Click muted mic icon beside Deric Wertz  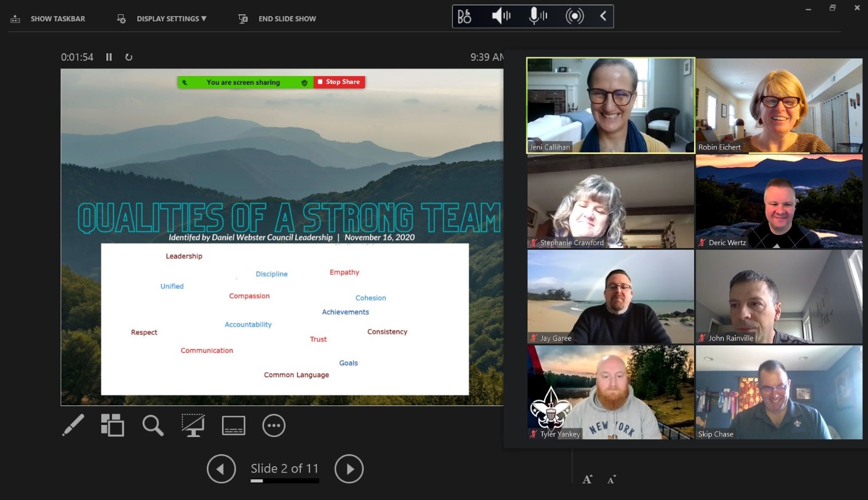pos(702,243)
